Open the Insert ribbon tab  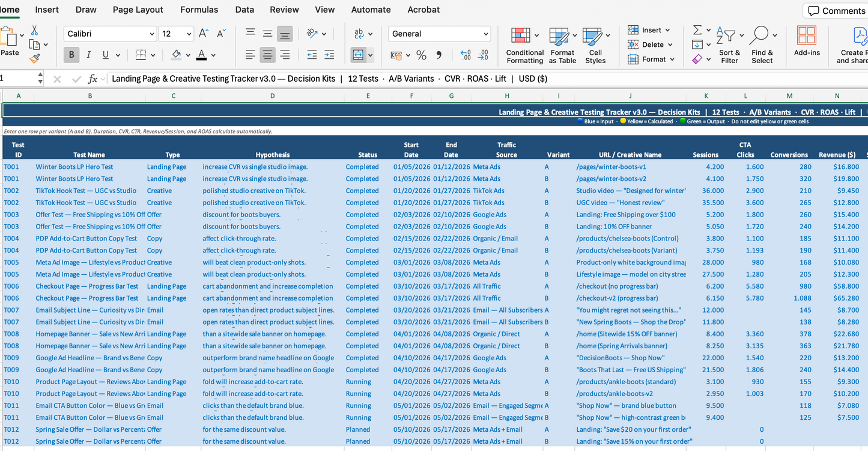tap(47, 10)
